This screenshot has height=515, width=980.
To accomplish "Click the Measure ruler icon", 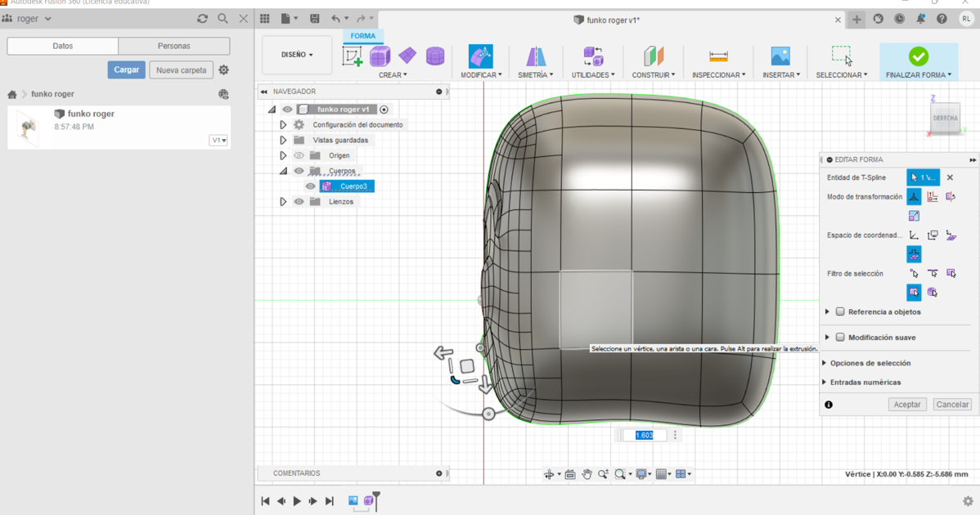I will pos(718,56).
